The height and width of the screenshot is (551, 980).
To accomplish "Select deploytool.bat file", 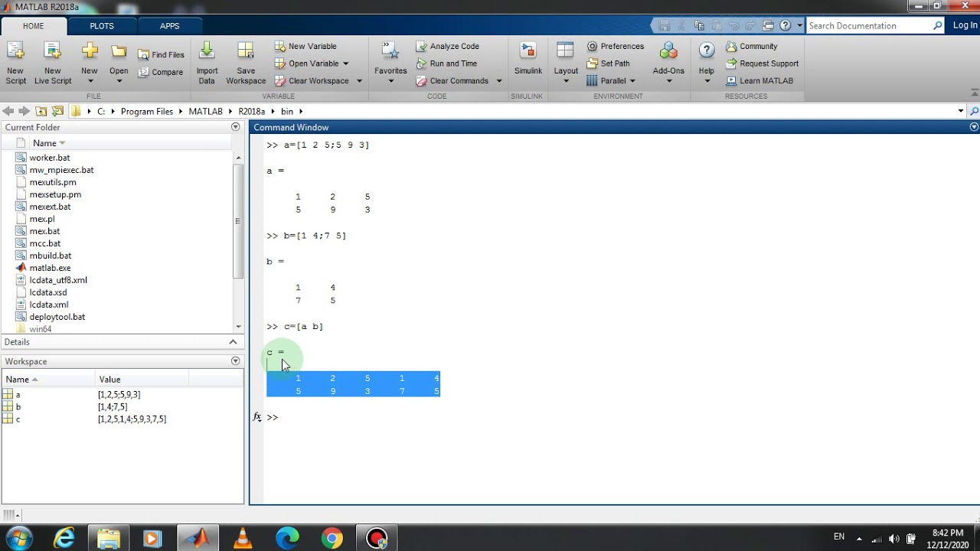I will coord(57,317).
